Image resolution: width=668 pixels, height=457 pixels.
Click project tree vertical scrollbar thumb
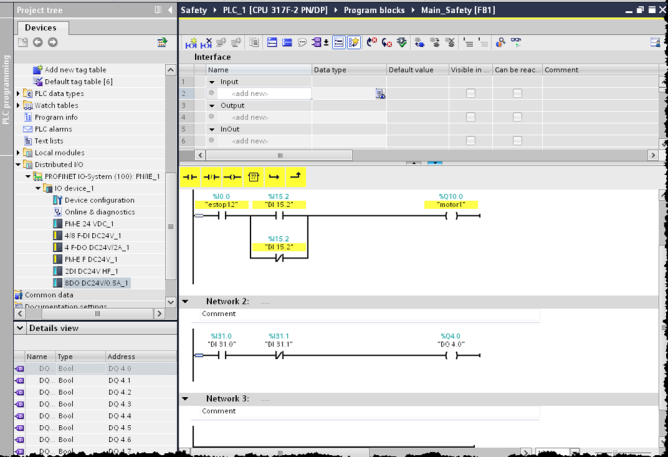[170, 226]
